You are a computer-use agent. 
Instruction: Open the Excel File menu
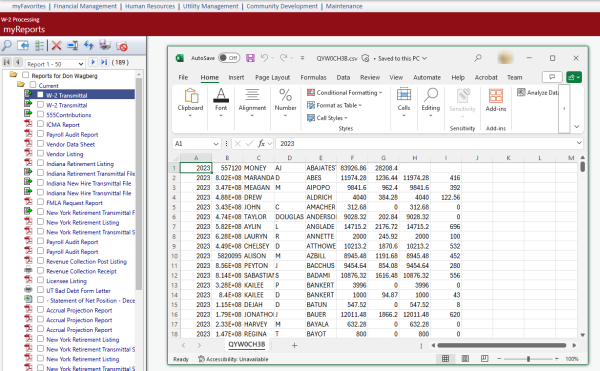pyautogui.click(x=183, y=77)
